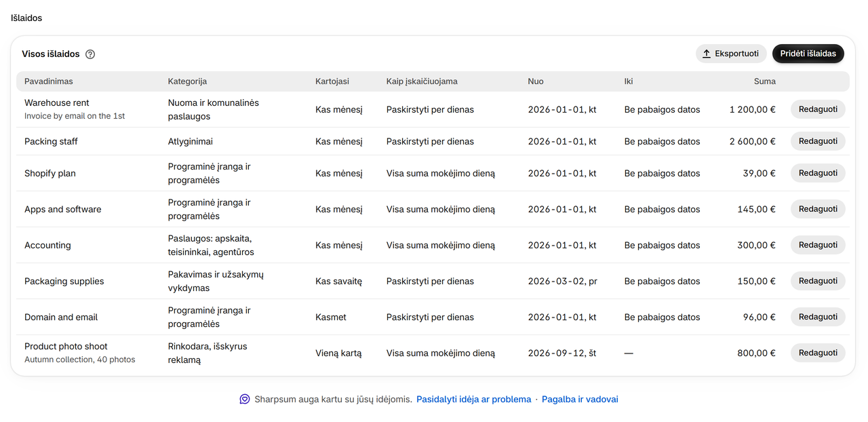Open help icon beside Visos išlaidos

[x=90, y=54]
